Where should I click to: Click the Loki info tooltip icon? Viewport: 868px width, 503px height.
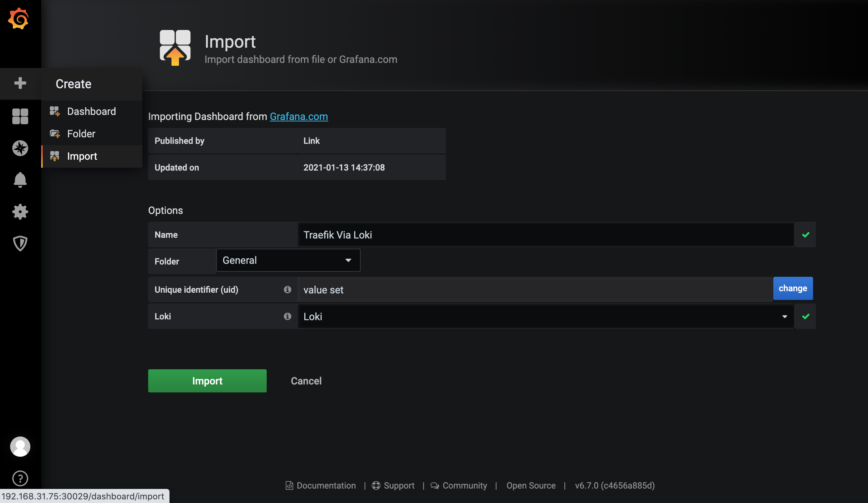tap(287, 316)
